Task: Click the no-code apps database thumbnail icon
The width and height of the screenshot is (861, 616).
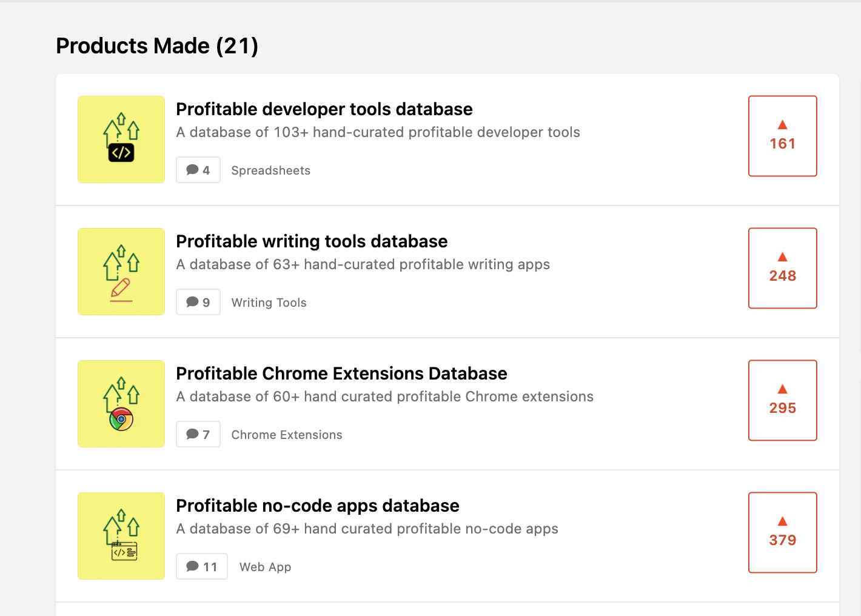Action: [121, 536]
